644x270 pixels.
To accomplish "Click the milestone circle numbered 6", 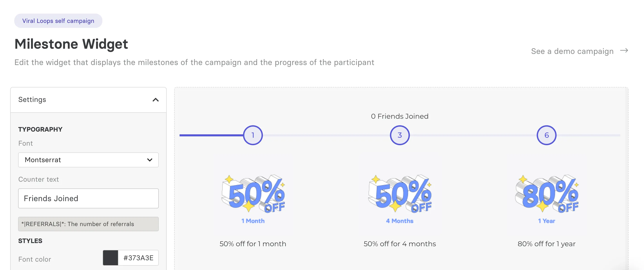I will tap(546, 135).
